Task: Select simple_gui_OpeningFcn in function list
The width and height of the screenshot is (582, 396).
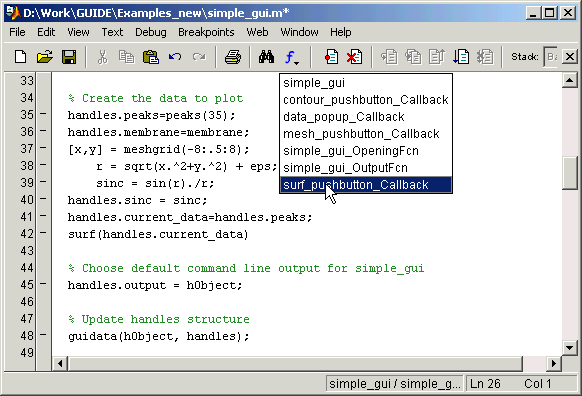Action: tap(366, 151)
